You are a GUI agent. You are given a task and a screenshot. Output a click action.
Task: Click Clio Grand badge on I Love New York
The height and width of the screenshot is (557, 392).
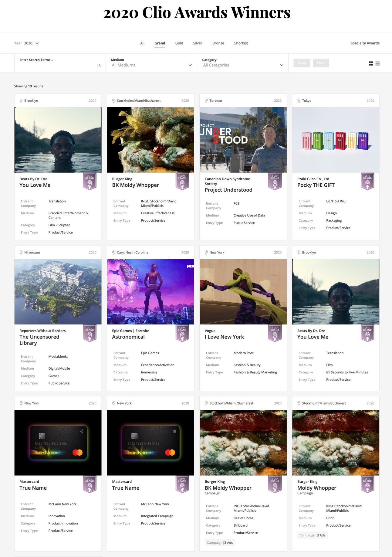(x=275, y=333)
